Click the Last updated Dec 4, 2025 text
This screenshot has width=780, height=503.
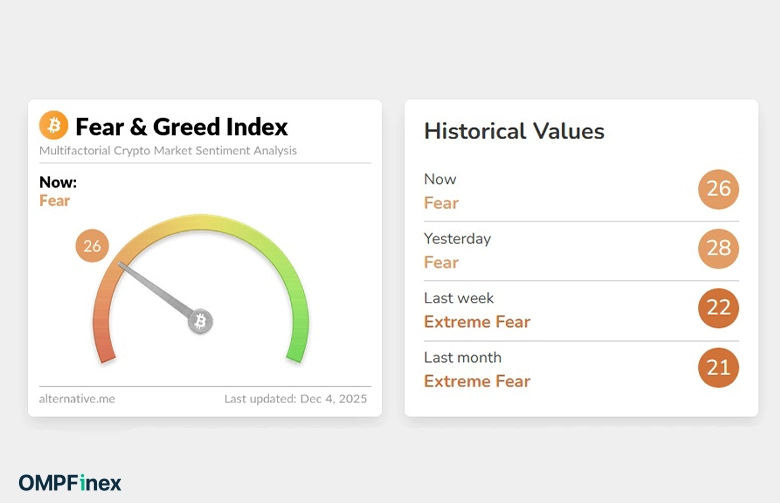[295, 398]
